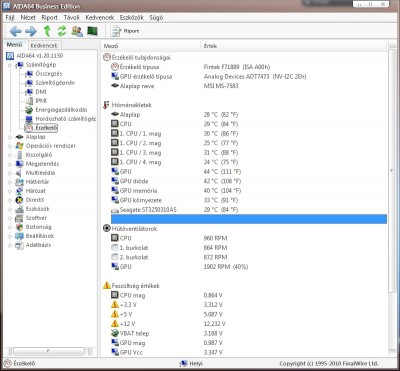Expand the Multimédia tree node

pyautogui.click(x=10, y=173)
